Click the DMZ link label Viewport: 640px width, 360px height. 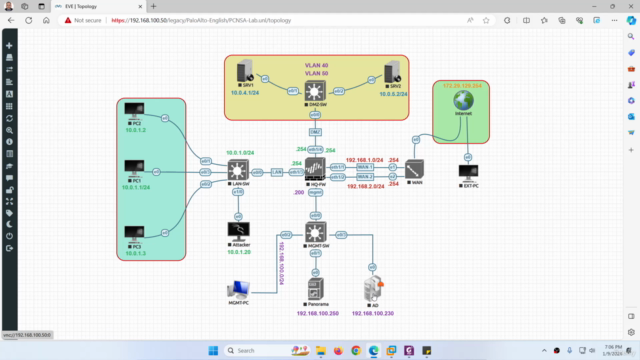click(315, 132)
